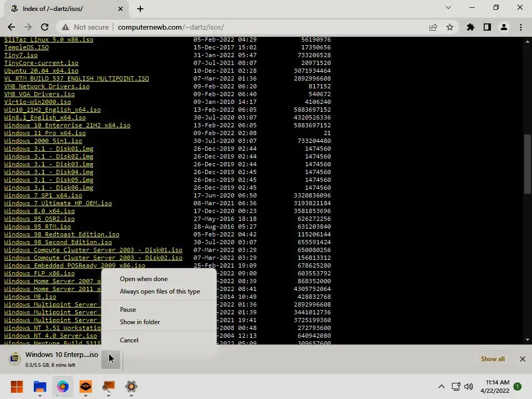Open Win10_21H2_English_x64.iso link
532x399 pixels.
(52, 110)
